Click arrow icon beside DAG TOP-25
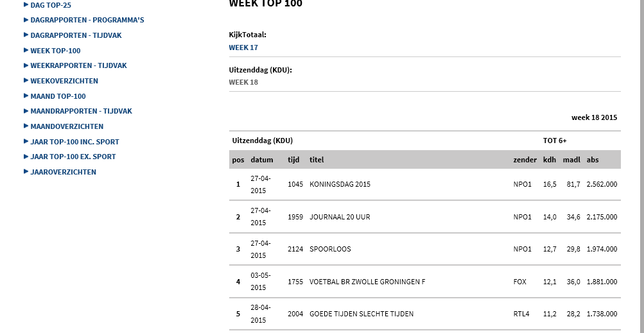 tap(26, 5)
